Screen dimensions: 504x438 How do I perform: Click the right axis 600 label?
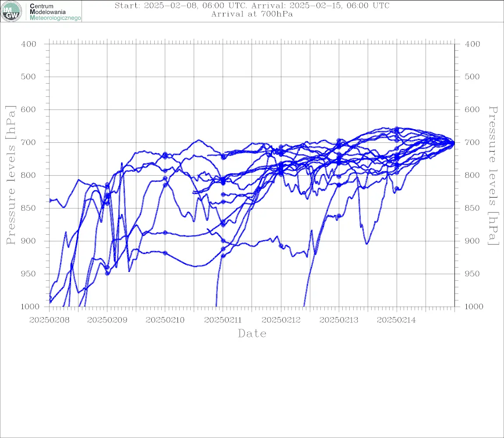472,109
